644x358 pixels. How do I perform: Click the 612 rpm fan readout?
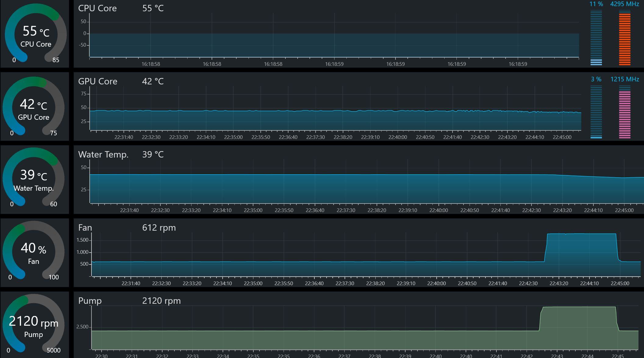coord(159,228)
